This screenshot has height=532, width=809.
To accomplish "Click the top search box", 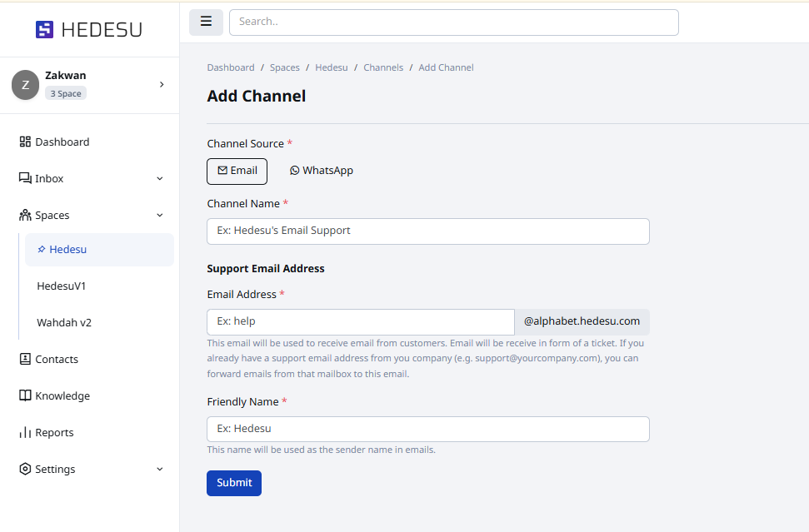I will 453,22.
